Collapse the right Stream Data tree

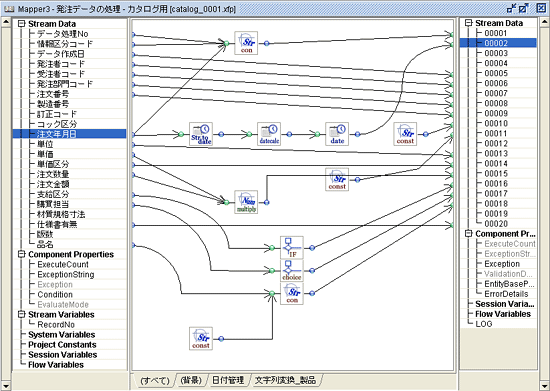[469, 23]
